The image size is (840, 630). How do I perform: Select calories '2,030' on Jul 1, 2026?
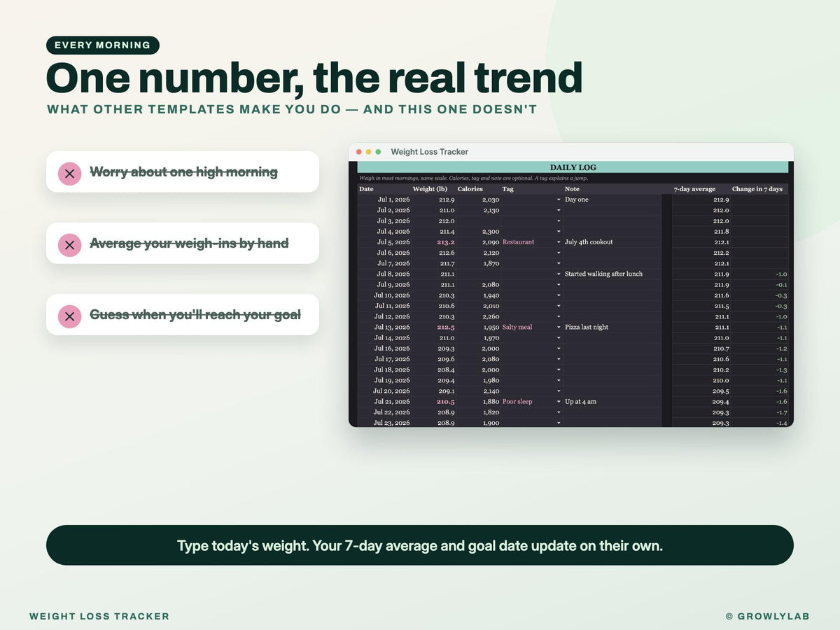[479, 199]
